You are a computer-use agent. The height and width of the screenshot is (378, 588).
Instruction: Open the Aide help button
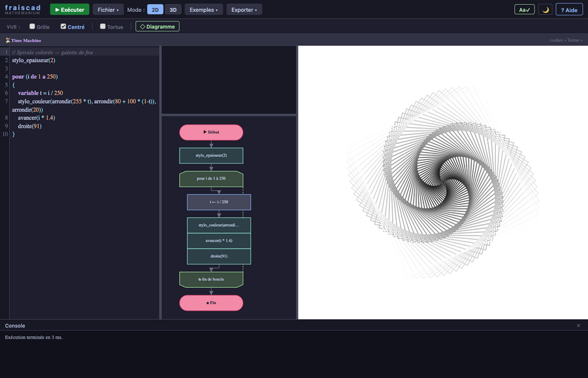(x=569, y=10)
